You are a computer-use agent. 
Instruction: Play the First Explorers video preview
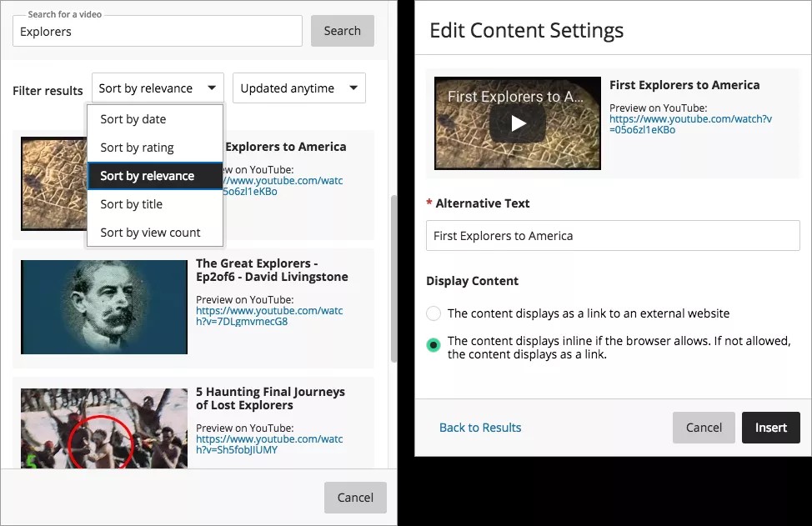pos(518,123)
